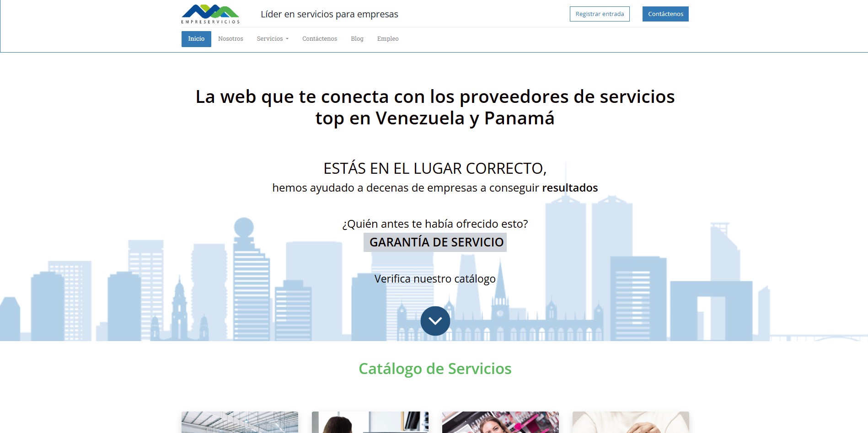Click the Verifica nuestro catálogo text
Viewport: 868px width, 433px height.
coord(435,279)
